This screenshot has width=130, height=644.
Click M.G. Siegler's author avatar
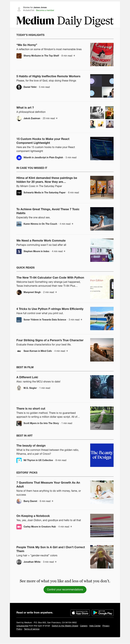pyautogui.click(x=19, y=388)
